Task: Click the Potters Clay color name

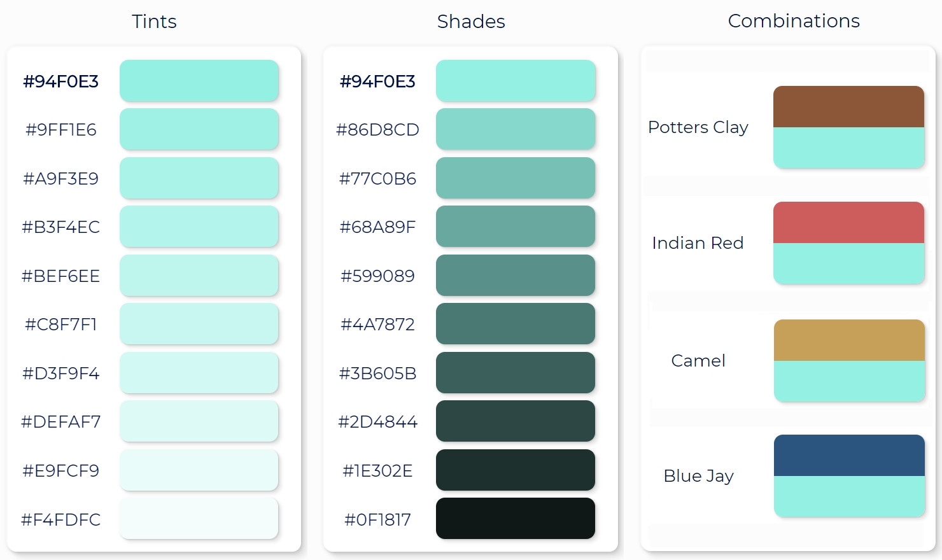Action: click(698, 127)
